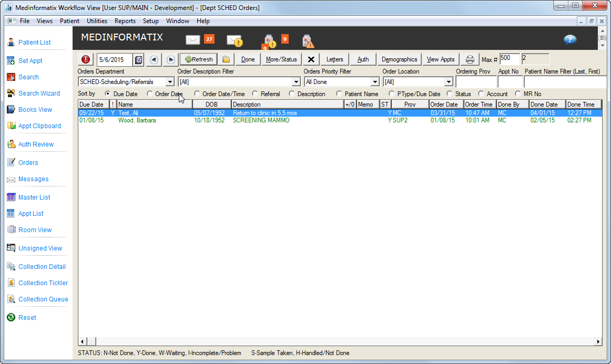Click the Refresh button
Screen dimensions: 611x364
[x=199, y=59]
